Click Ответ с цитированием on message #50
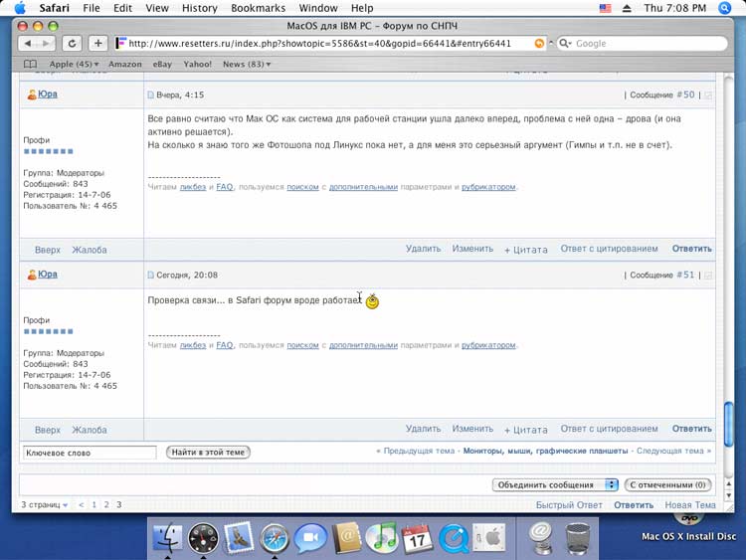The width and height of the screenshot is (746, 560). [x=609, y=249]
